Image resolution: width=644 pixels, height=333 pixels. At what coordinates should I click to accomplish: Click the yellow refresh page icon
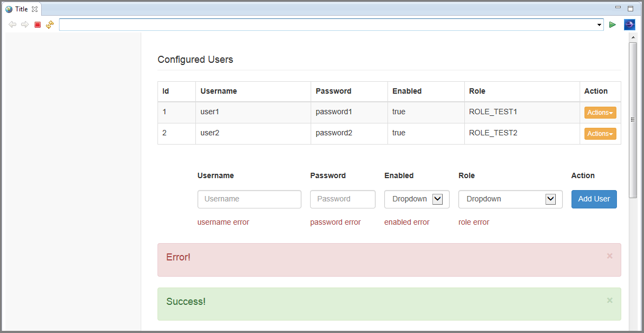point(50,24)
